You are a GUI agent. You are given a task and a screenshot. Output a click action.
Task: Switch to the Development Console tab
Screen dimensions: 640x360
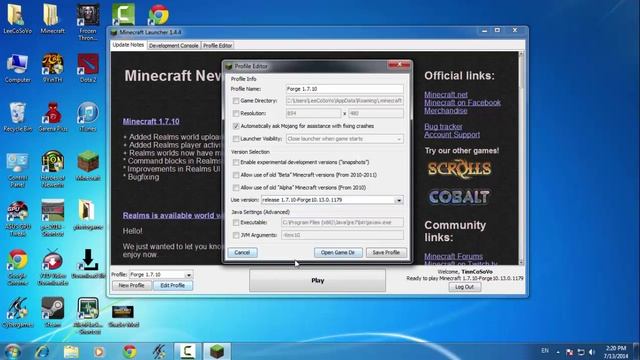click(173, 46)
